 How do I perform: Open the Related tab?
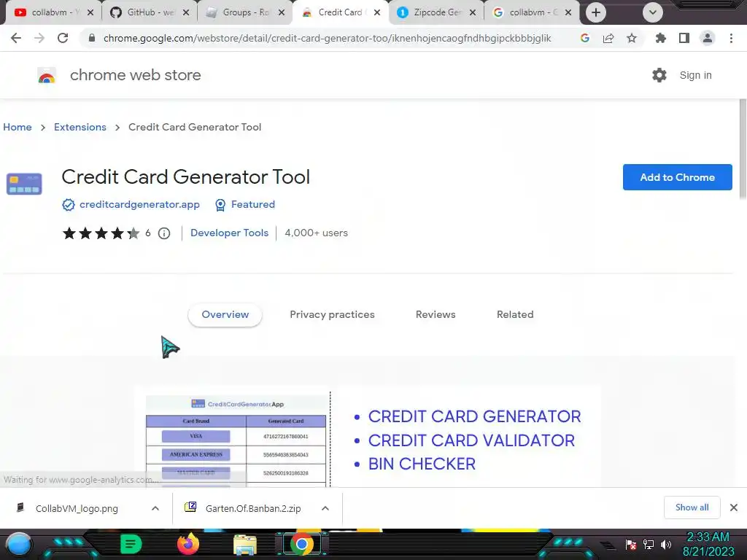(x=515, y=315)
